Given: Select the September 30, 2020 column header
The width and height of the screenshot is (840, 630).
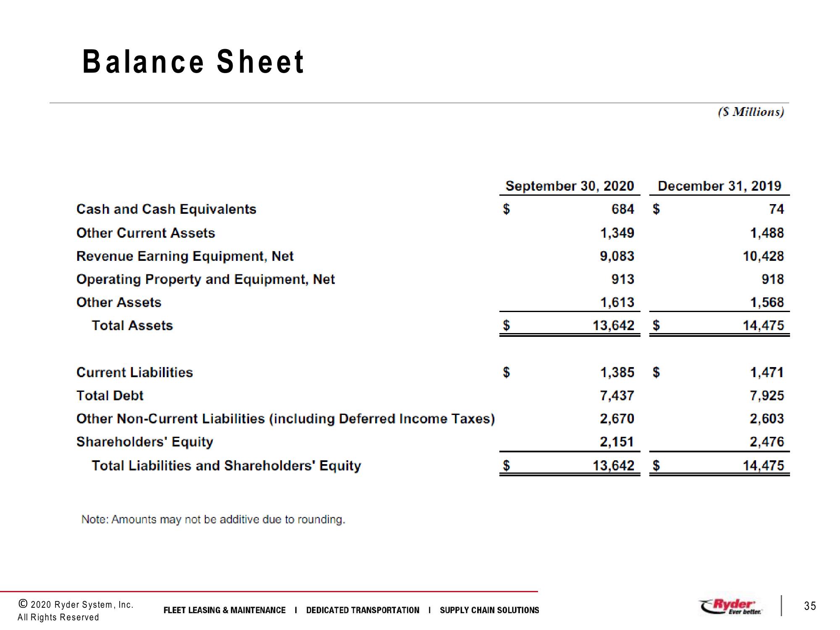Looking at the screenshot, I should (x=570, y=186).
